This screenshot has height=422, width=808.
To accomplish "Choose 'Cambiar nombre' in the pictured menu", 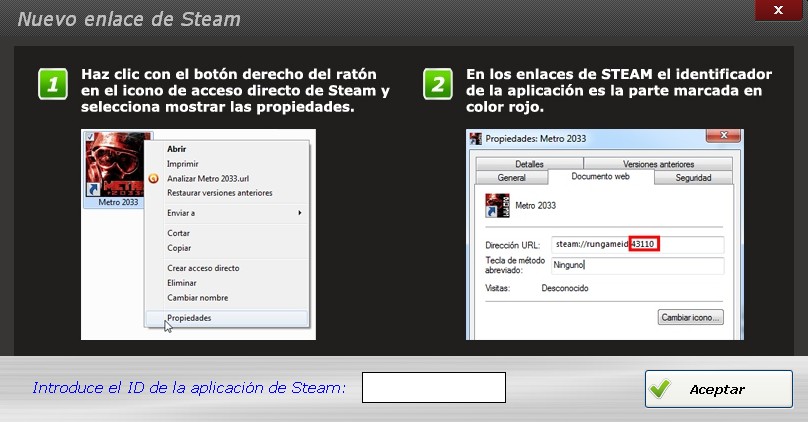I will pos(197,298).
